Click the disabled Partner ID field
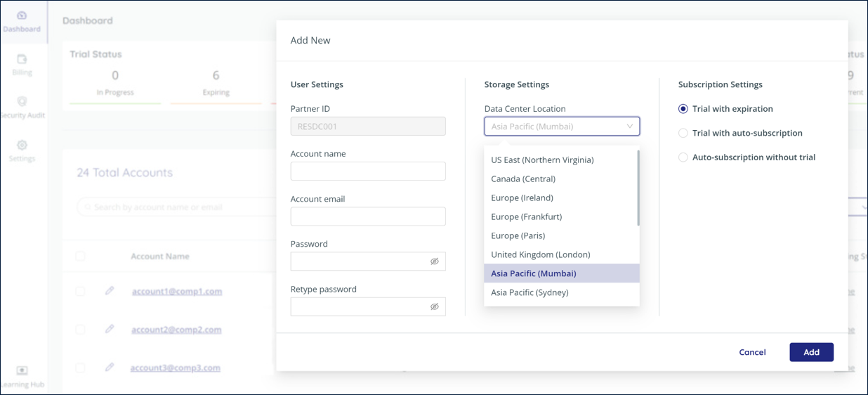The height and width of the screenshot is (395, 868). tap(368, 126)
